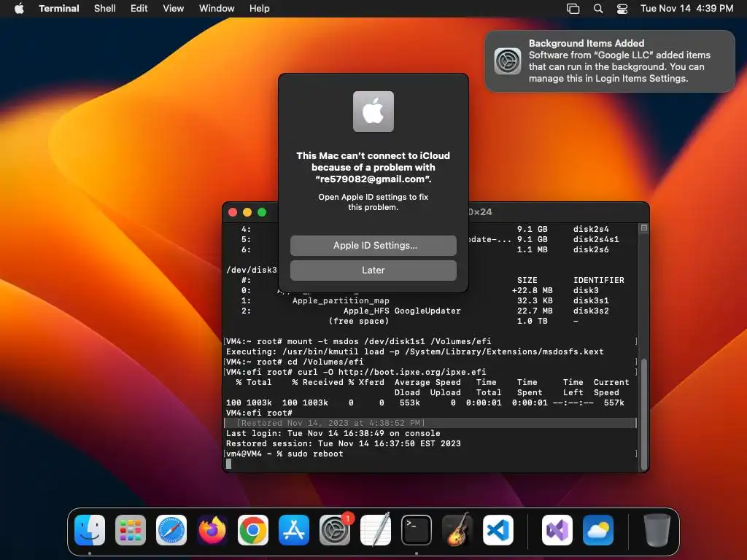Open App Store from the Dock

coord(294,530)
